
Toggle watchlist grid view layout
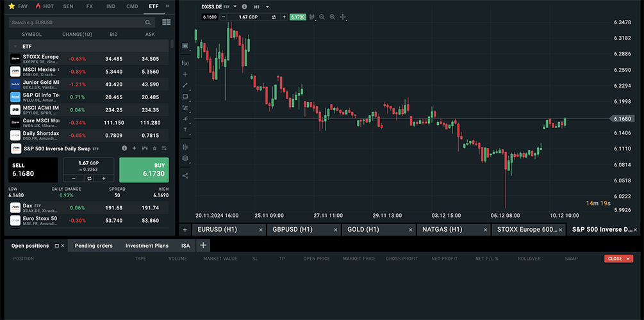[167, 22]
